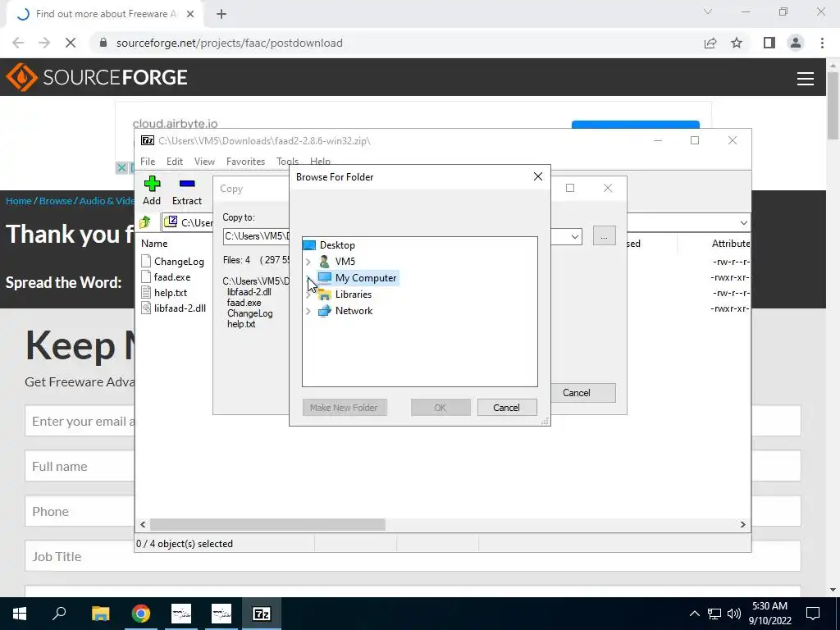Select Libraries in the folder tree
This screenshot has height=630, width=840.
pyautogui.click(x=353, y=294)
